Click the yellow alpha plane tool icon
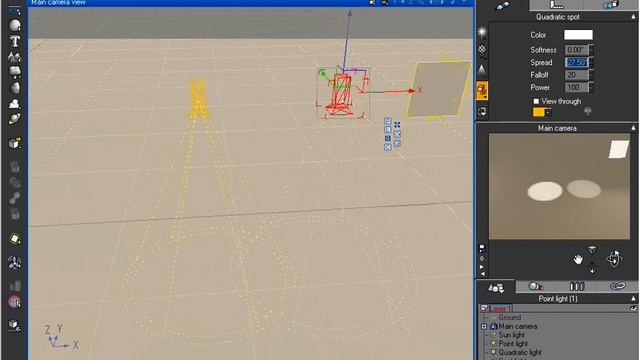 pos(15,239)
